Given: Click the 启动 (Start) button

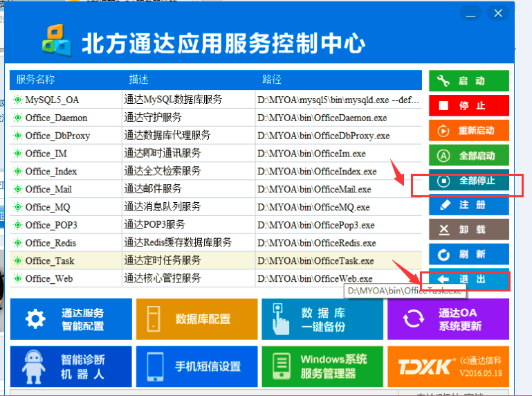Looking at the screenshot, I should [x=469, y=81].
